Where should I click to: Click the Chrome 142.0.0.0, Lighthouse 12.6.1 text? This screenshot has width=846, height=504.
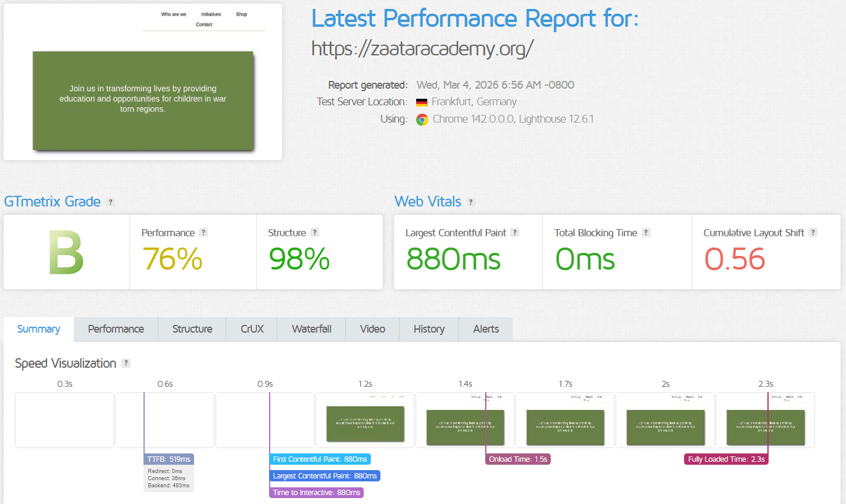tap(513, 119)
